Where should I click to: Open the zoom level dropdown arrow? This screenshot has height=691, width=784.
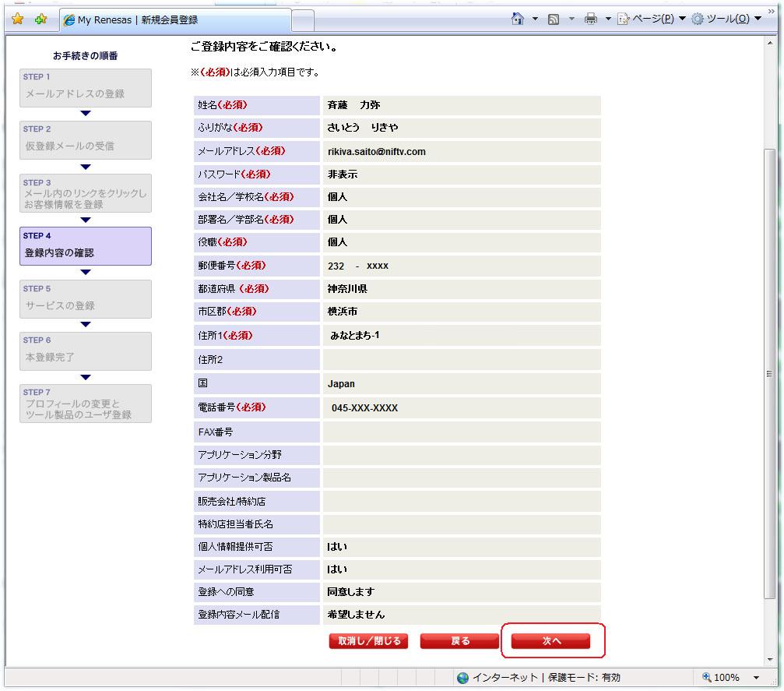(x=756, y=678)
